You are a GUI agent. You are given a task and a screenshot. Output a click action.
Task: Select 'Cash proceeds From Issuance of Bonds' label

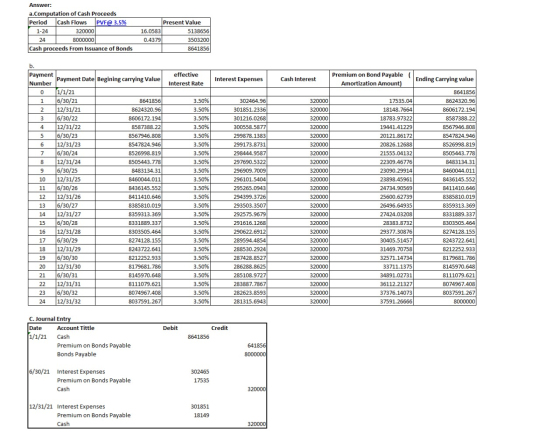[x=81, y=49]
